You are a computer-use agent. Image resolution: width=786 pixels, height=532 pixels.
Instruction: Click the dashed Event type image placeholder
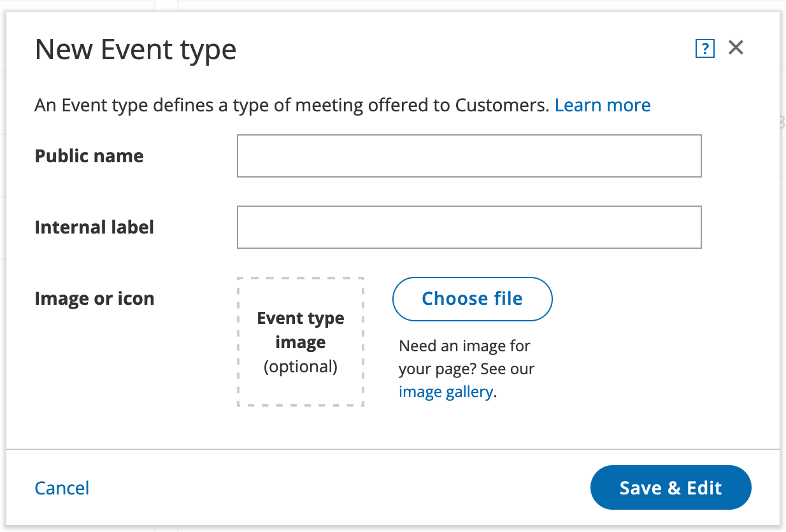[300, 341]
